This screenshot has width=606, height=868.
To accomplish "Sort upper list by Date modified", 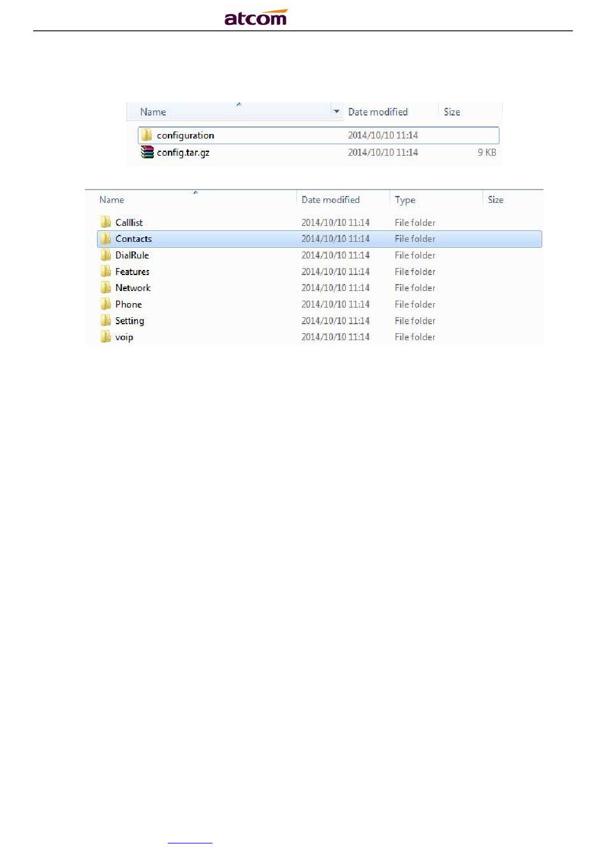I will tap(378, 112).
